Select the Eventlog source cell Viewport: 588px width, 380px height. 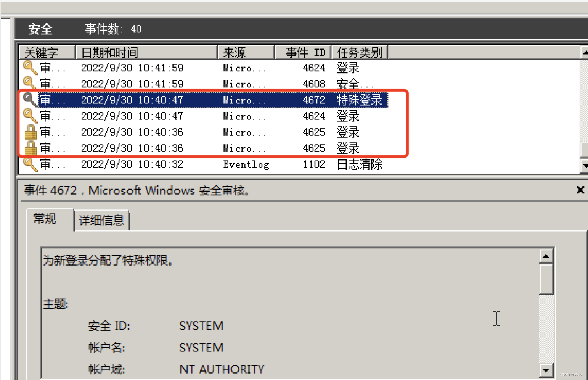pos(246,164)
